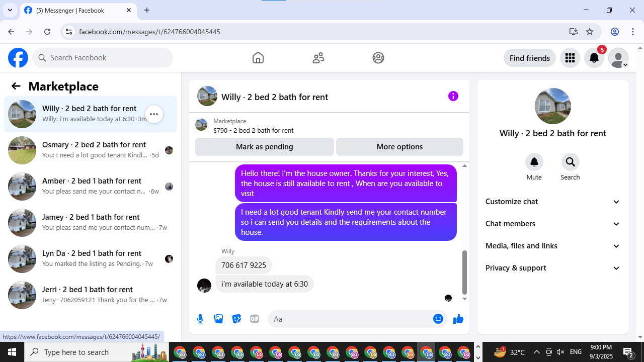Expand Media, files and links section
The height and width of the screenshot is (362, 644).
tap(553, 246)
